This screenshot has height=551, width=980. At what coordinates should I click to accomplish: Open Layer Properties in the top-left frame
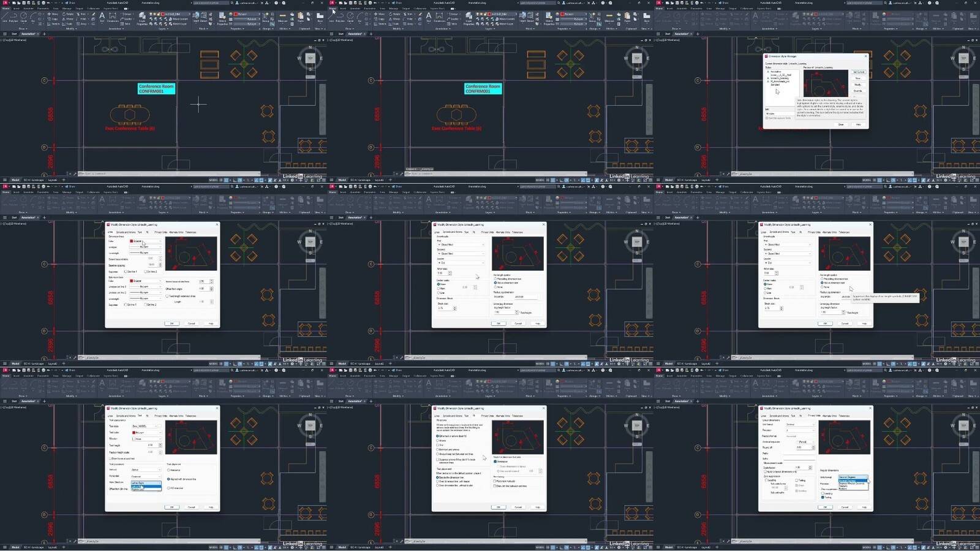(142, 18)
